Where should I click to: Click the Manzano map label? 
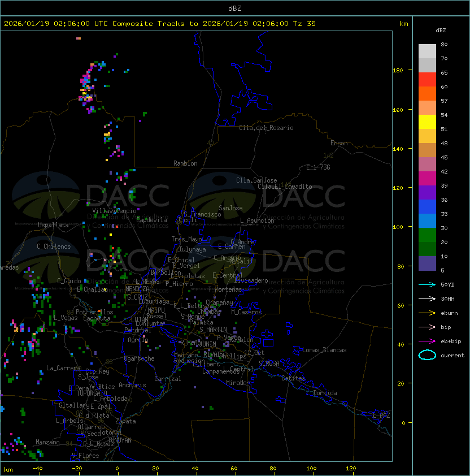click(47, 442)
